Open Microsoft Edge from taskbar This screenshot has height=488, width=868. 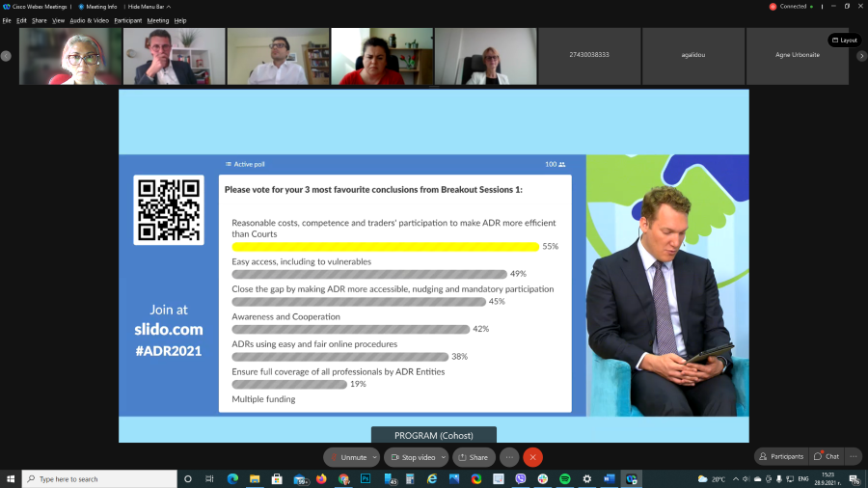(232, 478)
